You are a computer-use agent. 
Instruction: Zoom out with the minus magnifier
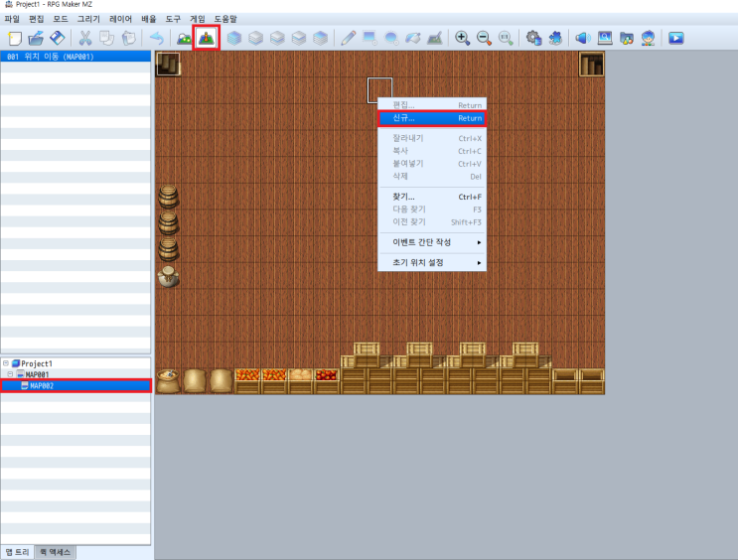tap(485, 38)
